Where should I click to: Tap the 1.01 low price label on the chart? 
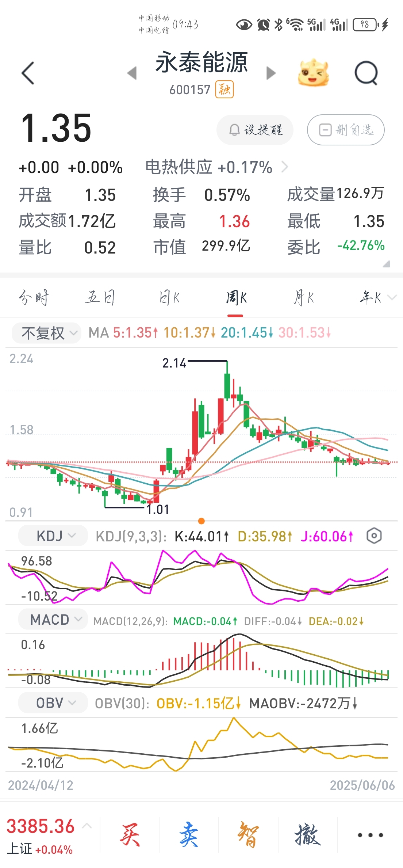[x=158, y=509]
